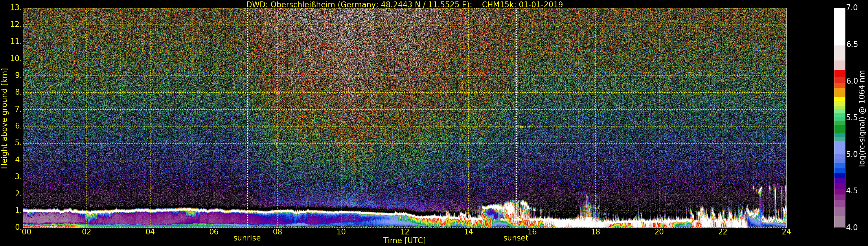Image resolution: width=868 pixels, height=246 pixels.
Task: Click the yellow segment of the colorbar
Action: [x=839, y=100]
